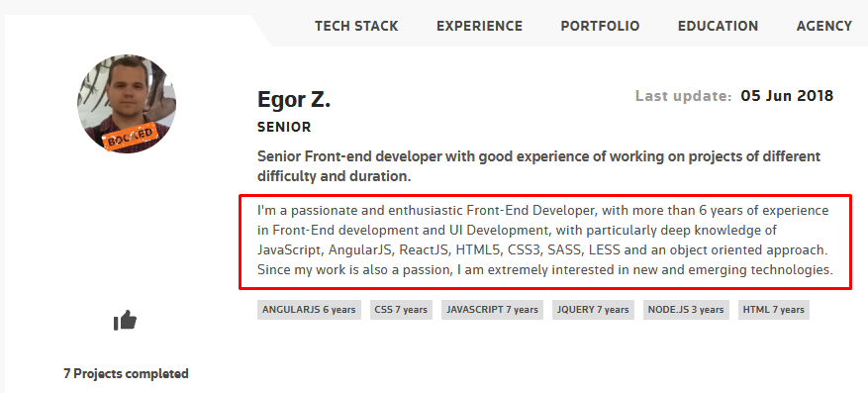The height and width of the screenshot is (393, 868).
Task: Click the SENIOR level label
Action: point(284,128)
